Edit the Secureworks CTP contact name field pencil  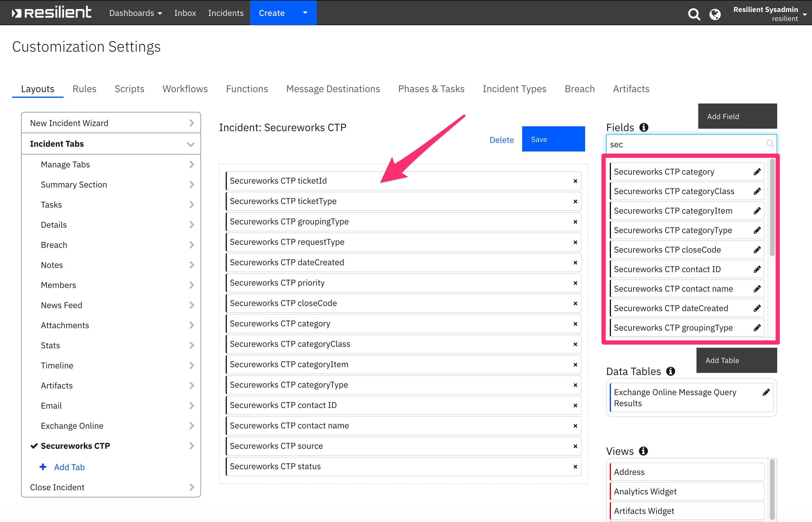pos(757,289)
